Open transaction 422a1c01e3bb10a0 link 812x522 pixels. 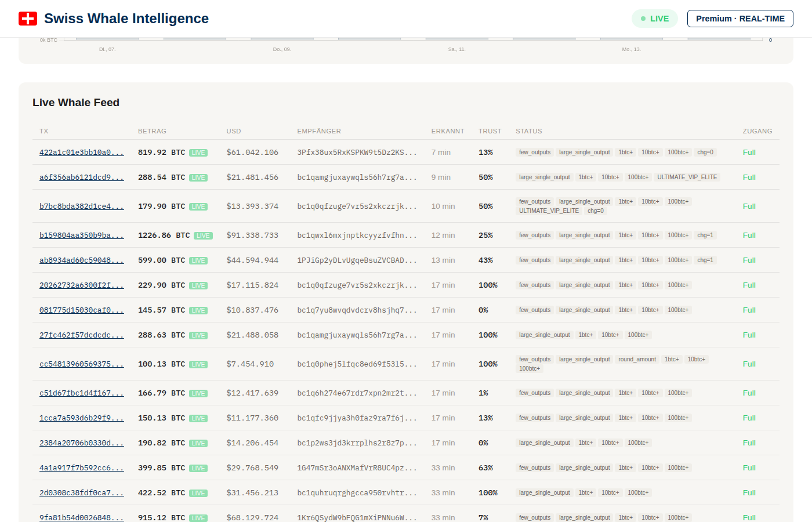coord(81,153)
